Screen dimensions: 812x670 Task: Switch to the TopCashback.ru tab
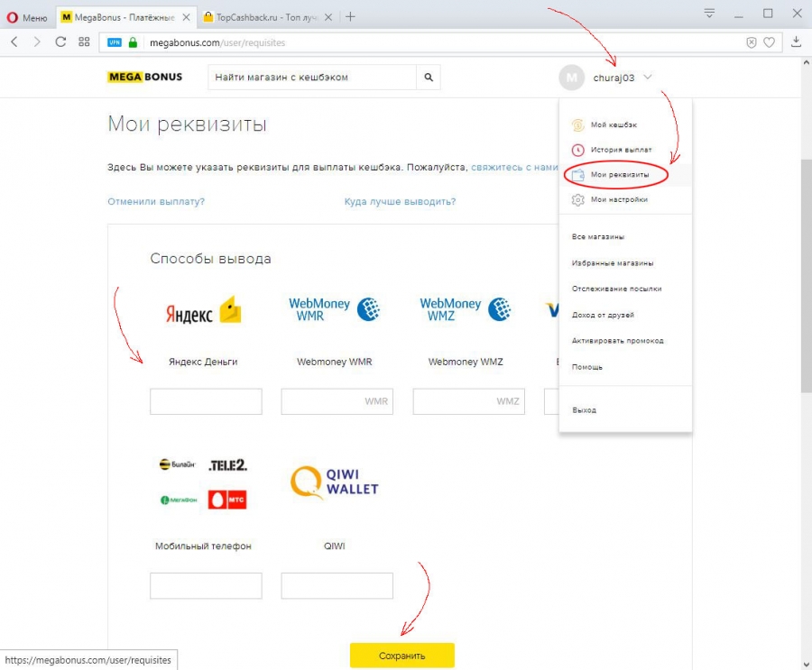[x=268, y=17]
